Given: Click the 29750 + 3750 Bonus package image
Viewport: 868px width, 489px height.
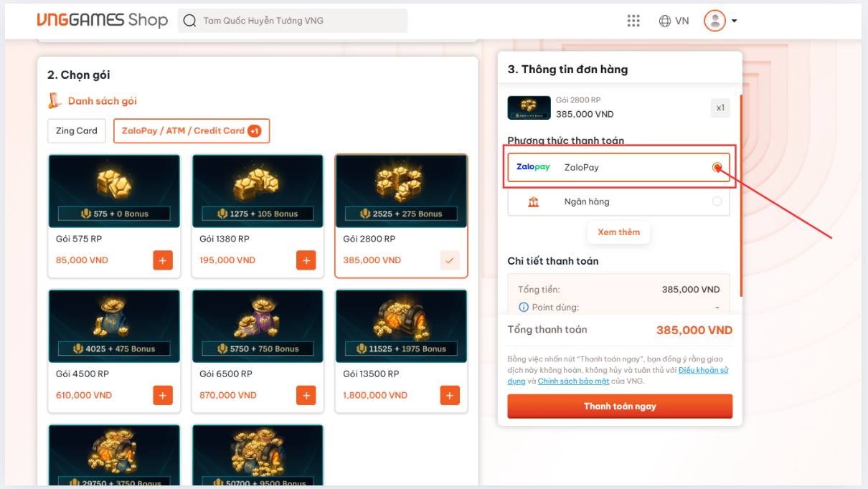Looking at the screenshot, I should (x=114, y=456).
